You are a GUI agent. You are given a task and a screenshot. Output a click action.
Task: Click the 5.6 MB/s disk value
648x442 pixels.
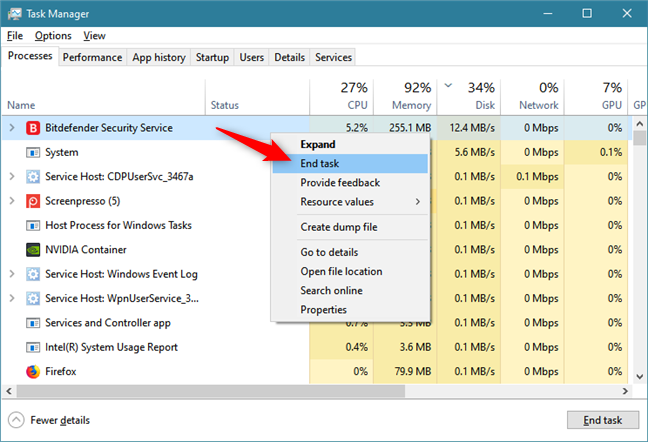pos(475,152)
